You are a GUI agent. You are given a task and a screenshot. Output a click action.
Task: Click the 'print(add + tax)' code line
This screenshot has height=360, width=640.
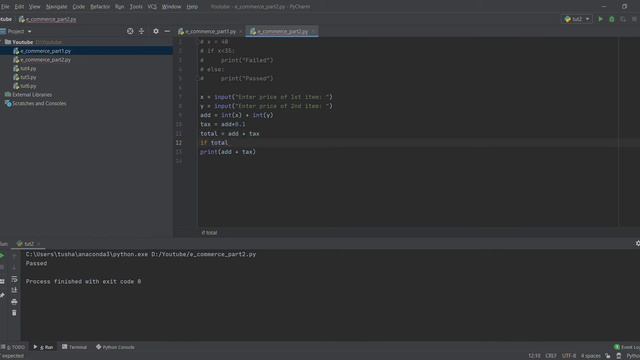(x=228, y=152)
